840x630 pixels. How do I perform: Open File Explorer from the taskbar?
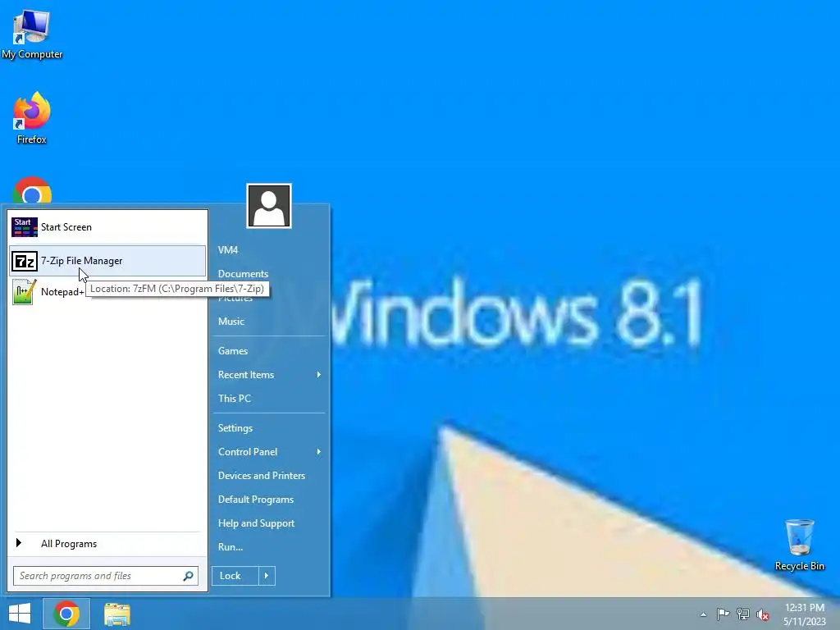click(117, 614)
